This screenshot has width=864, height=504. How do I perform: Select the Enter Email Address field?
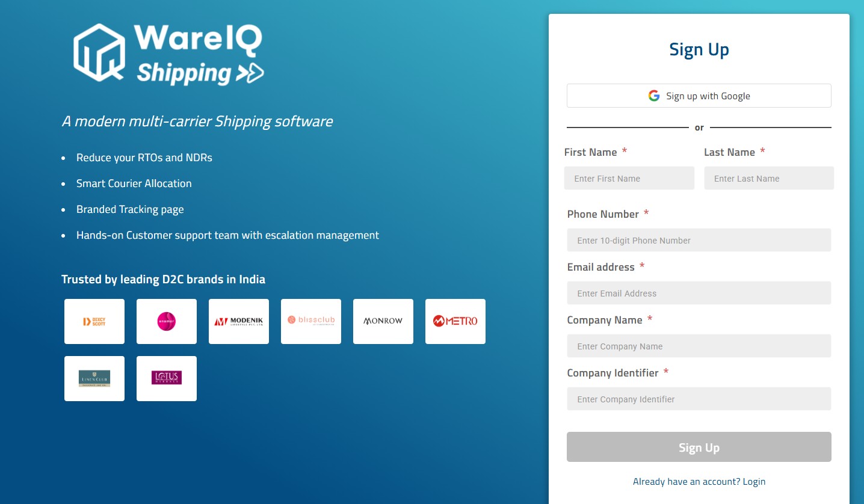click(699, 293)
